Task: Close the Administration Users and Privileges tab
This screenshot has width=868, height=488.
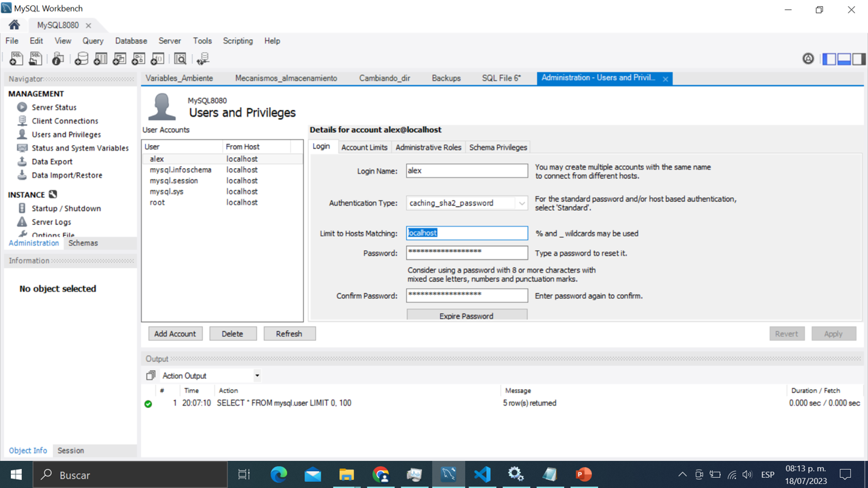Action: (665, 79)
